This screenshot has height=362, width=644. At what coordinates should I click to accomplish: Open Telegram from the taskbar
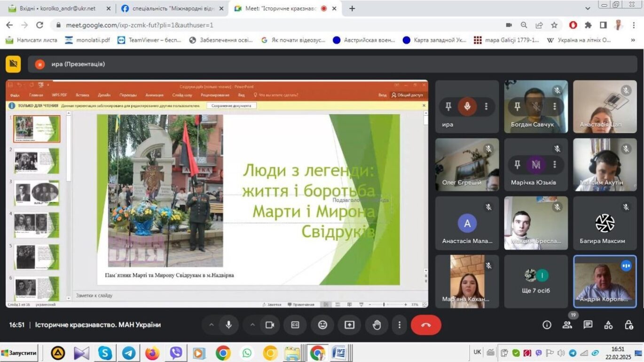click(x=129, y=353)
